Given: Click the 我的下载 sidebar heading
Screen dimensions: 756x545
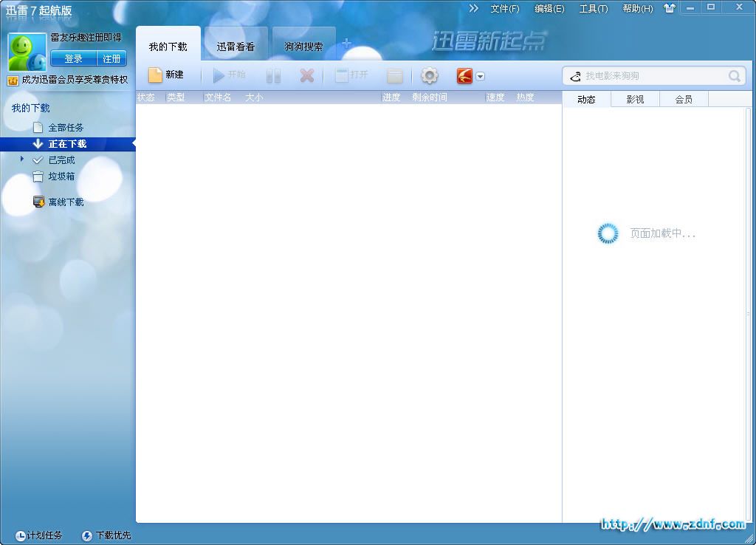Looking at the screenshot, I should click(31, 108).
